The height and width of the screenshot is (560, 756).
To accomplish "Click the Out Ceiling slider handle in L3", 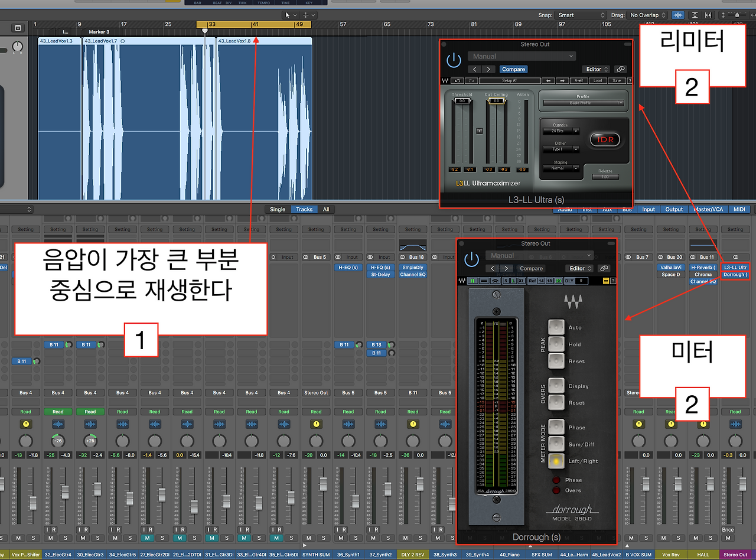I will (x=497, y=101).
